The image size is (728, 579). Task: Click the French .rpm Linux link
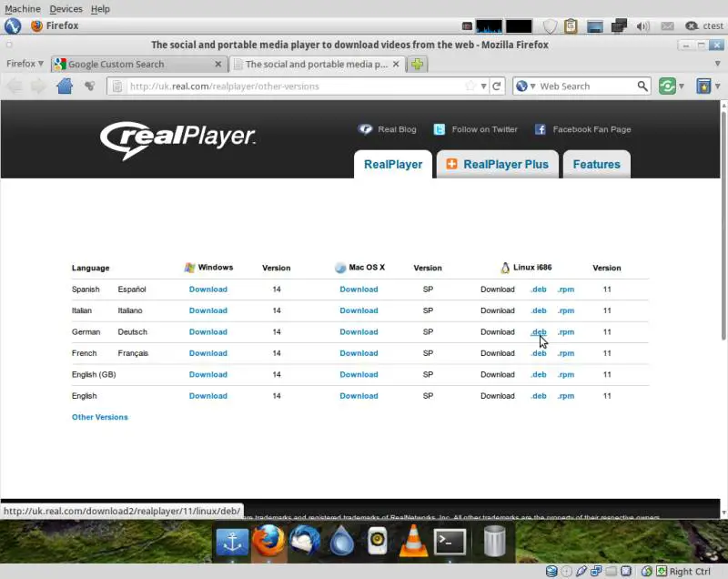[x=566, y=353]
